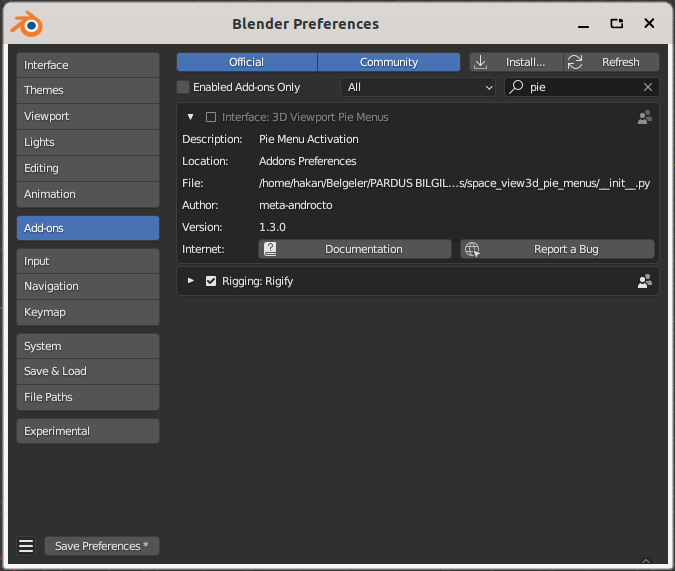Open the All category dropdown
The width and height of the screenshot is (675, 571).
(418, 88)
